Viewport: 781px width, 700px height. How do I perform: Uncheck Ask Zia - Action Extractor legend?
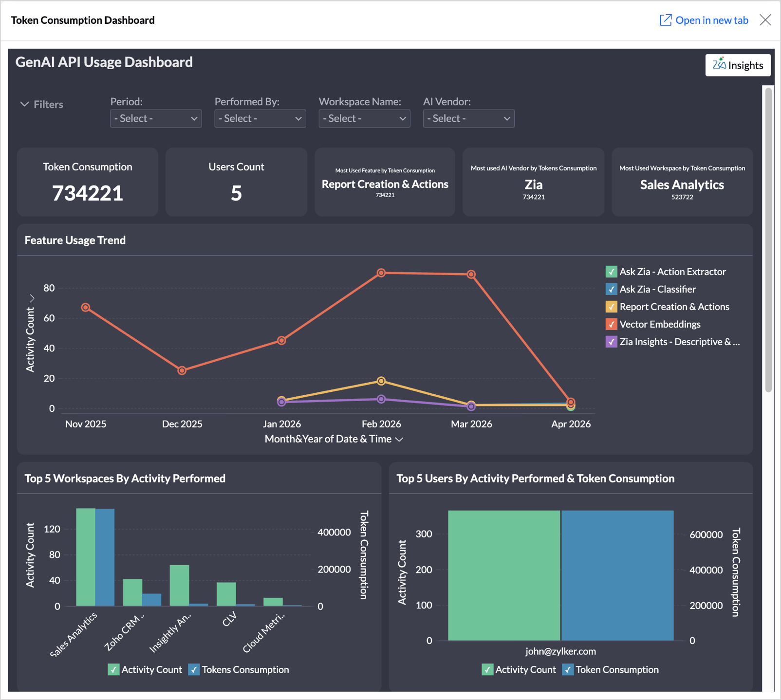(x=611, y=272)
